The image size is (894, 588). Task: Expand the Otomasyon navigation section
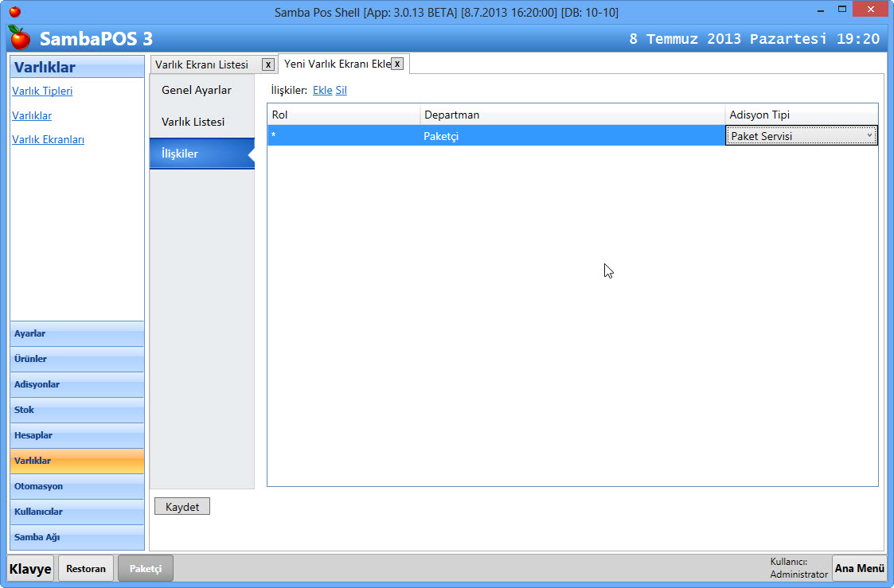pyautogui.click(x=76, y=487)
